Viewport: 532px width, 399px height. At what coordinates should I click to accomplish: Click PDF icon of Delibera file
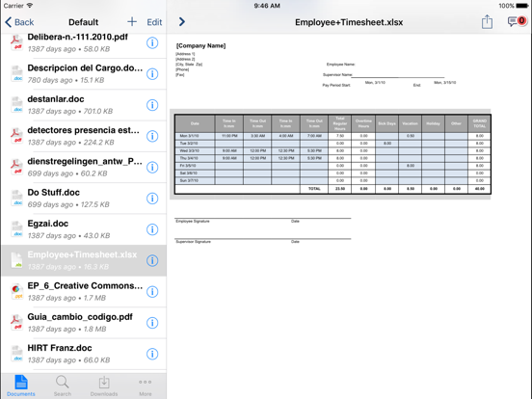pyautogui.click(x=16, y=42)
